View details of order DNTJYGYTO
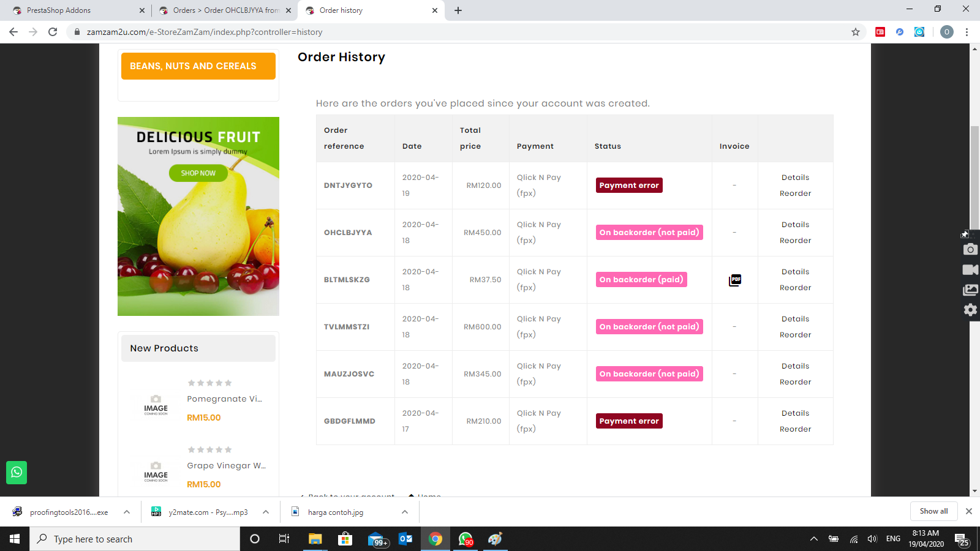Image resolution: width=980 pixels, height=551 pixels. tap(795, 178)
